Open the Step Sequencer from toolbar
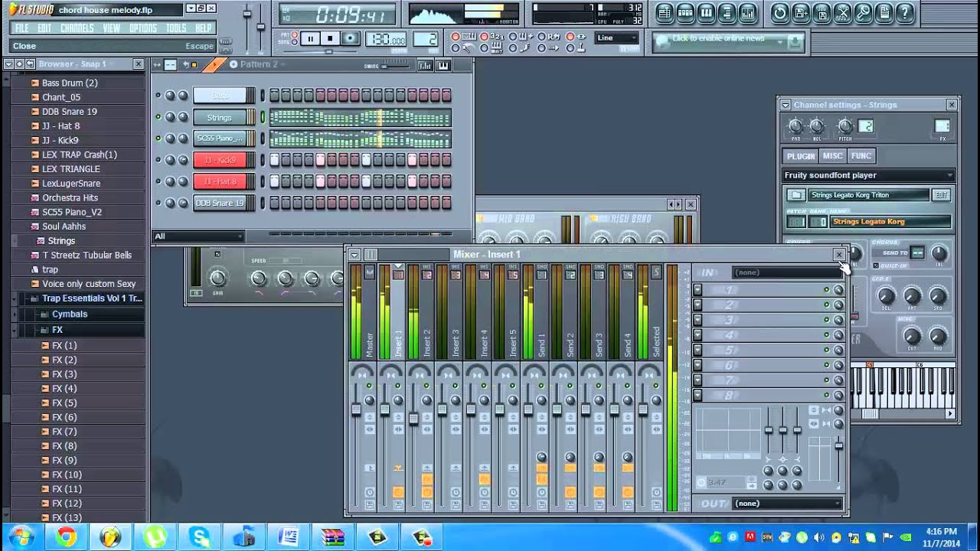This screenshot has width=980, height=551. click(685, 13)
